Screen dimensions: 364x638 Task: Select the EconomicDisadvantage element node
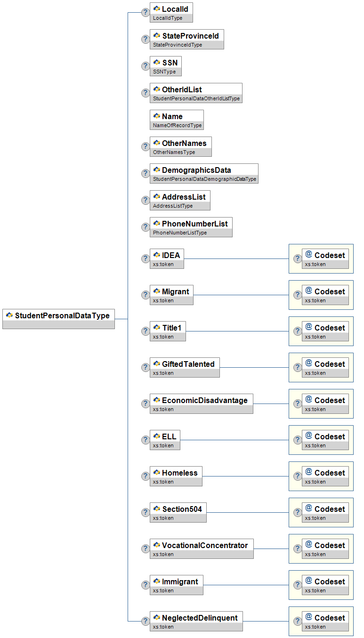click(201, 404)
